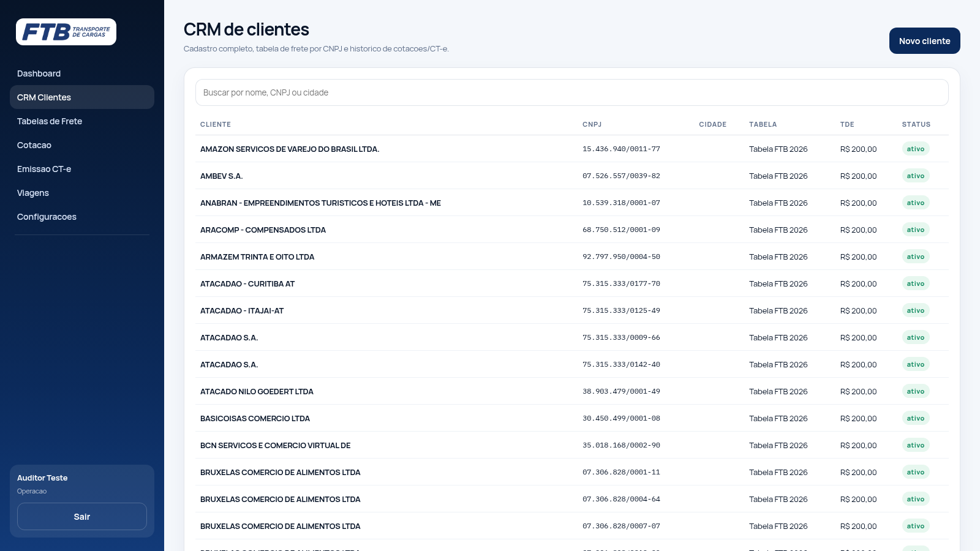The height and width of the screenshot is (551, 980).
Task: Click the Auditor Teste user name
Action: click(42, 478)
